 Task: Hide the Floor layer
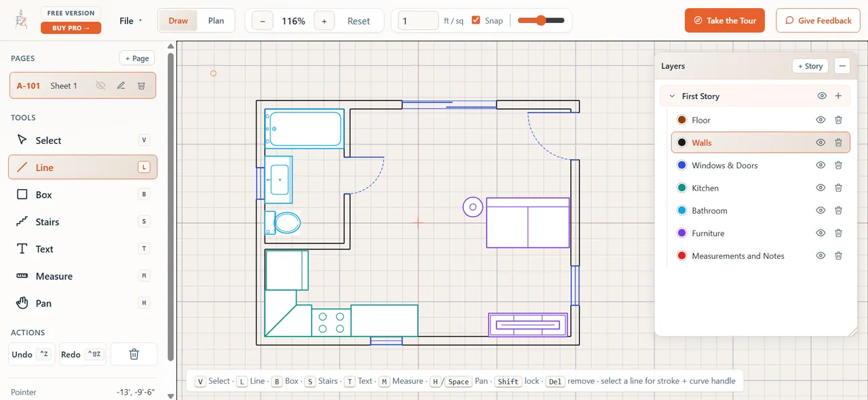(x=821, y=120)
